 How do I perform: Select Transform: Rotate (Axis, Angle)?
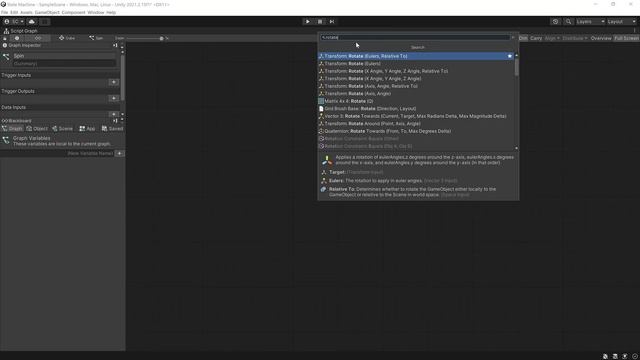(x=416, y=93)
